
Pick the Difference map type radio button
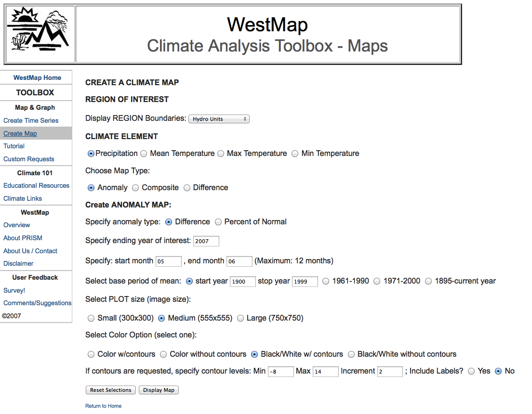coord(187,188)
